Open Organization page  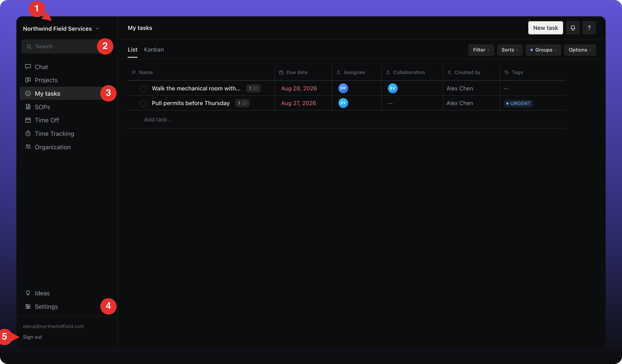tap(67, 147)
